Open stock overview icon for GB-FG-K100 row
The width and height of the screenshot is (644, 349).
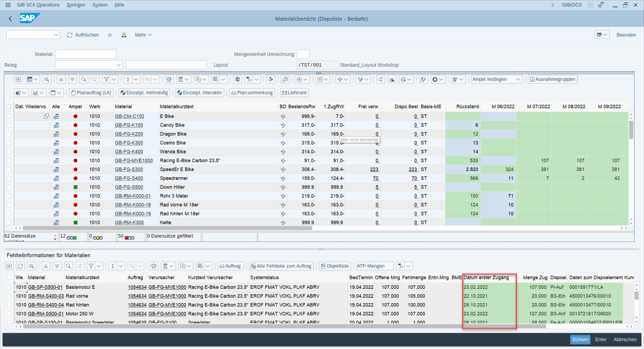(56, 125)
